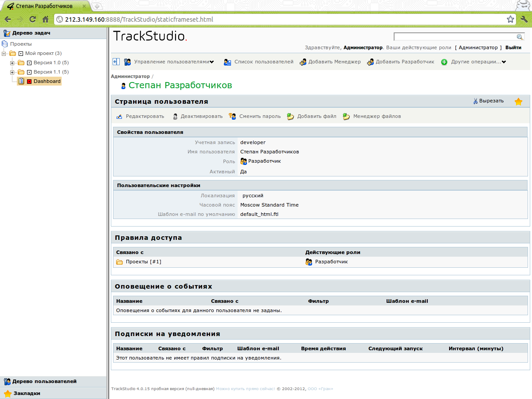Click the Разработчик role icon in properties
Image resolution: width=532 pixels, height=399 pixels.
pyautogui.click(x=243, y=161)
